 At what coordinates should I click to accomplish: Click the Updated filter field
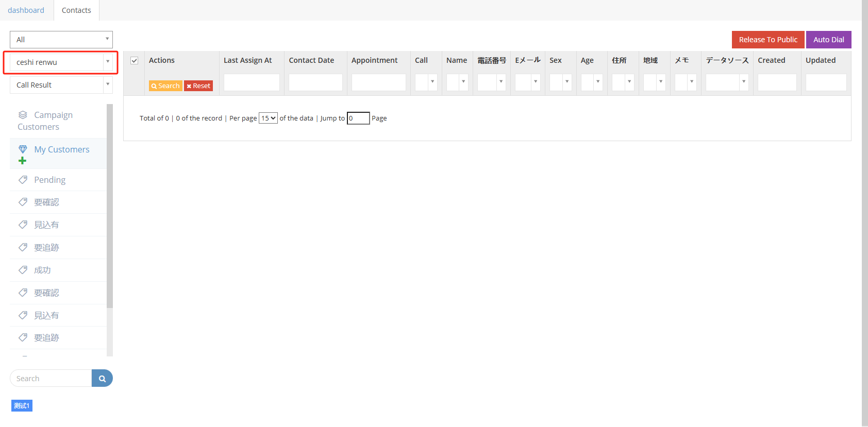(x=826, y=82)
